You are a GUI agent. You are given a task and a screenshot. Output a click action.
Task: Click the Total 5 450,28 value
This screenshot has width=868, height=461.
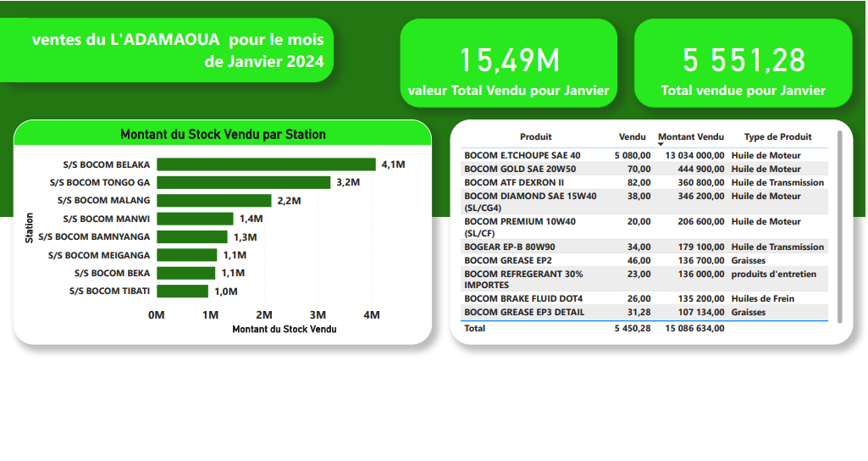(x=633, y=329)
